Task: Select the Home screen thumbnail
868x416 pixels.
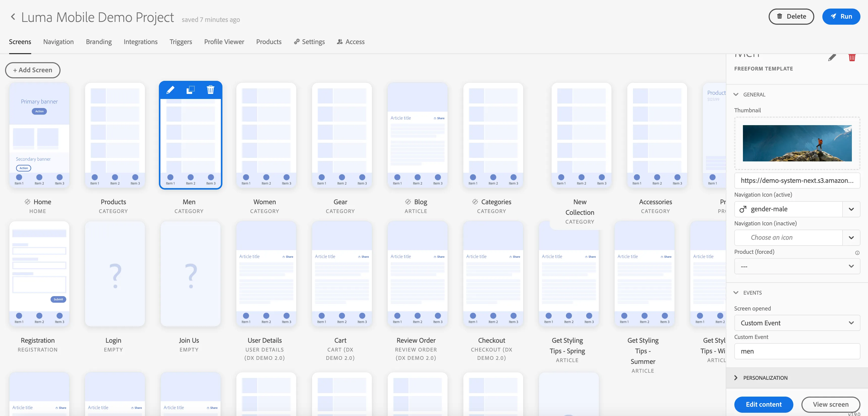Action: 39,135
